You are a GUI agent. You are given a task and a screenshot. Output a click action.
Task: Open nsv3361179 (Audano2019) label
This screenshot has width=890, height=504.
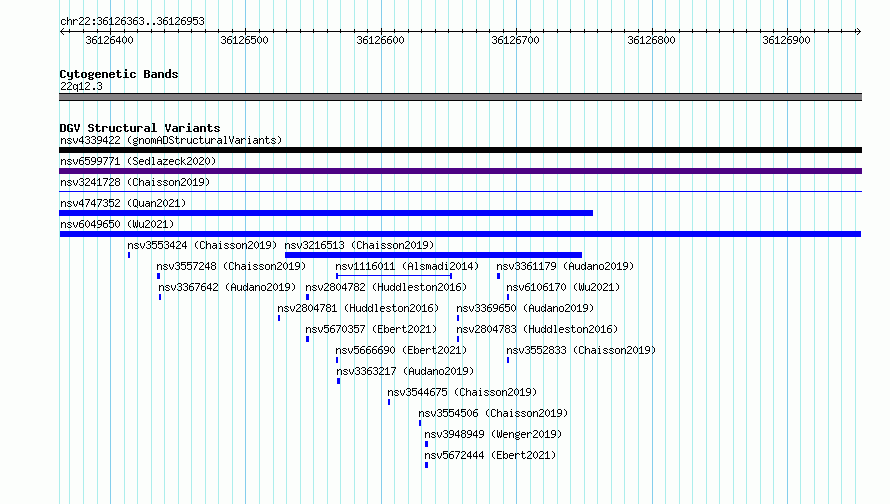pos(565,266)
